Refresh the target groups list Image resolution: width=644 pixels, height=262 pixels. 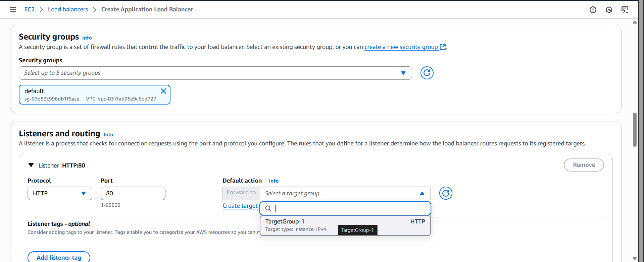click(x=446, y=193)
